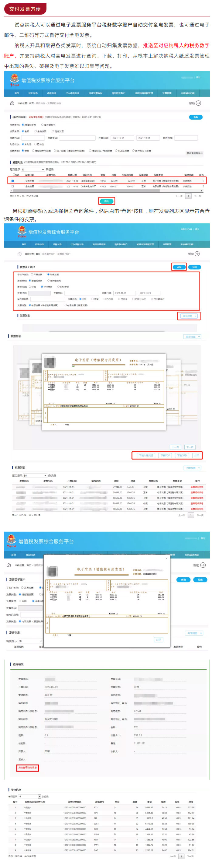Click green 提交 button
The width and height of the screenshot is (212, 868).
107,201
